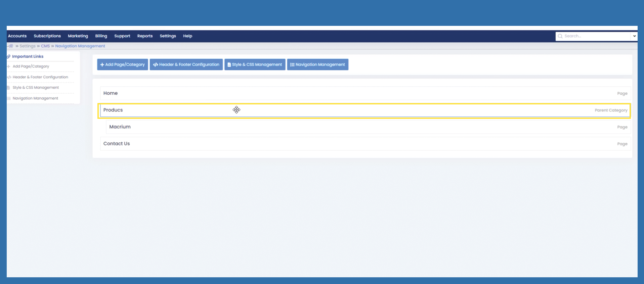
Task: Click the file icon on the Style & CSS Management button
Action: (229, 65)
